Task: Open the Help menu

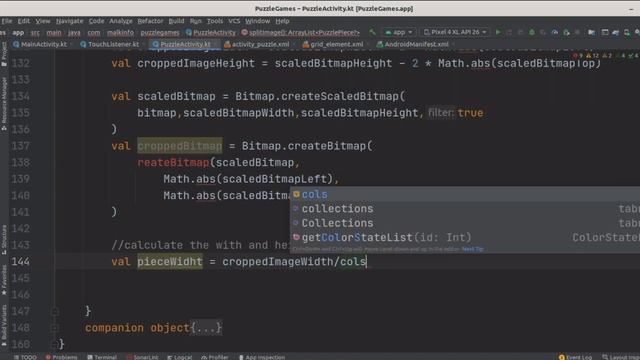Action: click(282, 21)
